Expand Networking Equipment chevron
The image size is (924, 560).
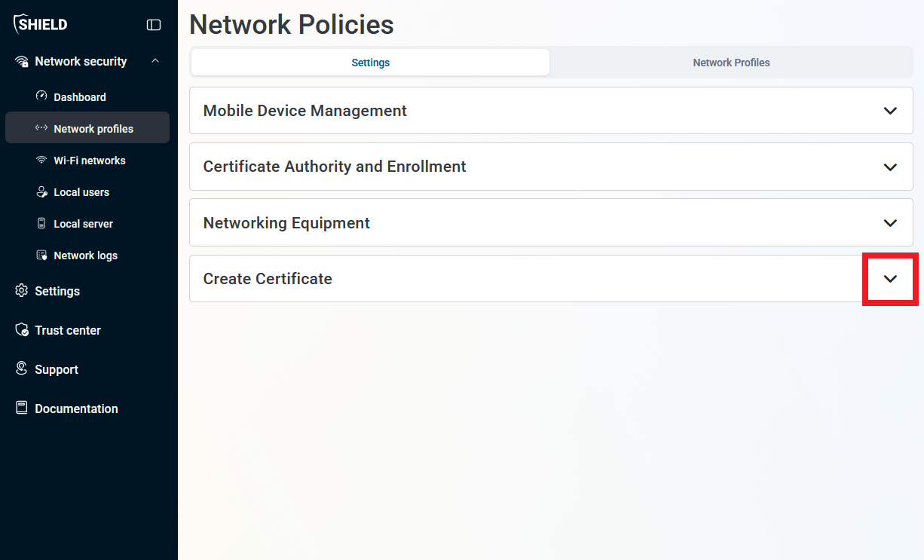[890, 223]
